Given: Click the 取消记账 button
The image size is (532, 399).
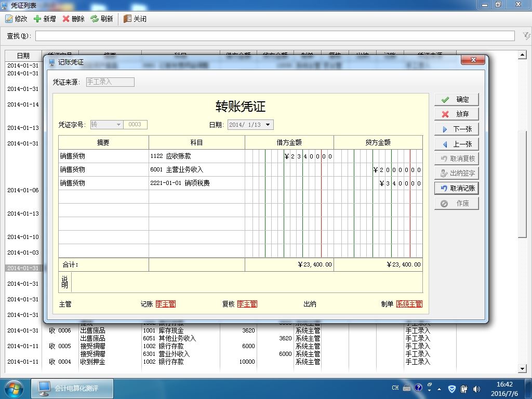Looking at the screenshot, I should [456, 188].
